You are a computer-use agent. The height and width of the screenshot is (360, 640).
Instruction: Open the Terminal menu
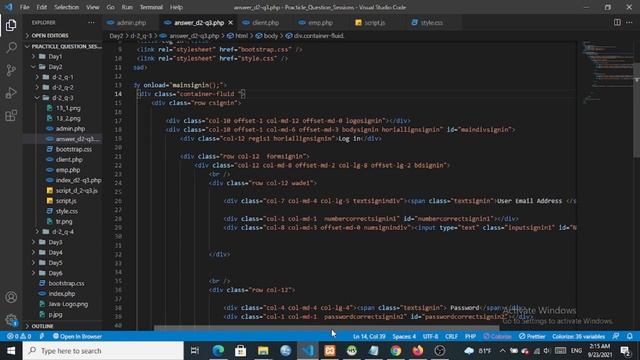(x=151, y=7)
